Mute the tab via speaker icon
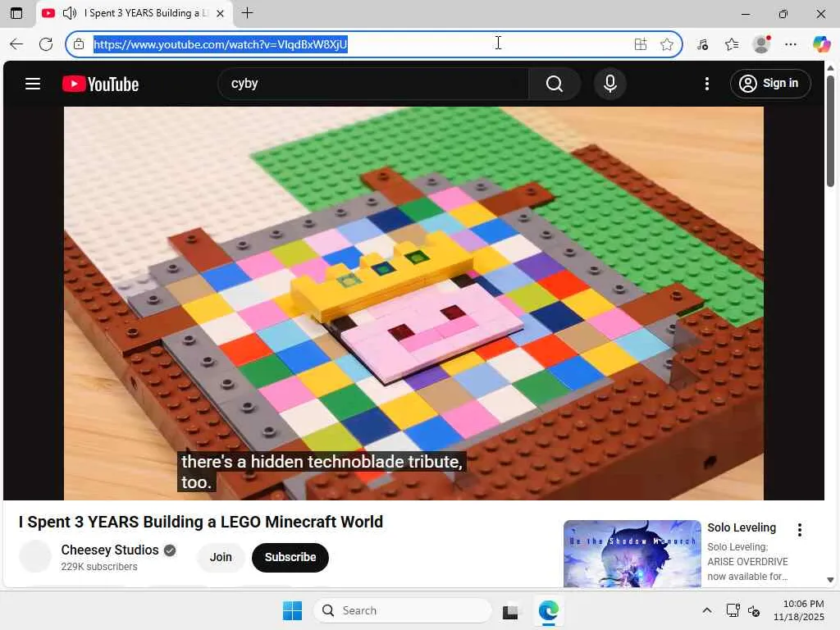 point(70,13)
